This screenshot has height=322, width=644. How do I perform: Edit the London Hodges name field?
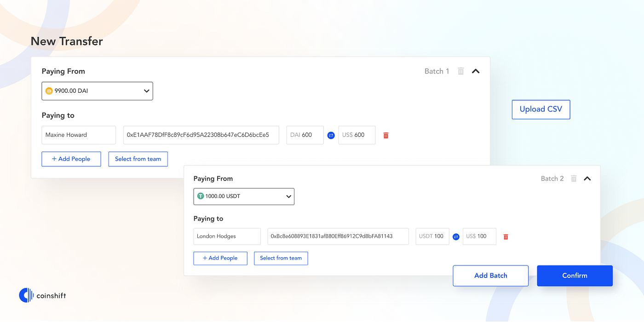pyautogui.click(x=227, y=236)
